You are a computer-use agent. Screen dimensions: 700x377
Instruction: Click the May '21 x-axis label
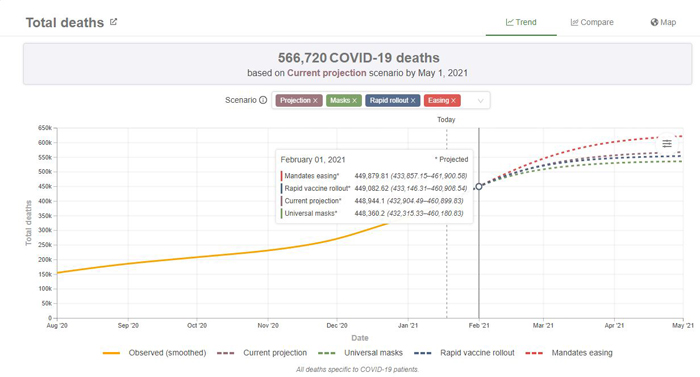(683, 326)
